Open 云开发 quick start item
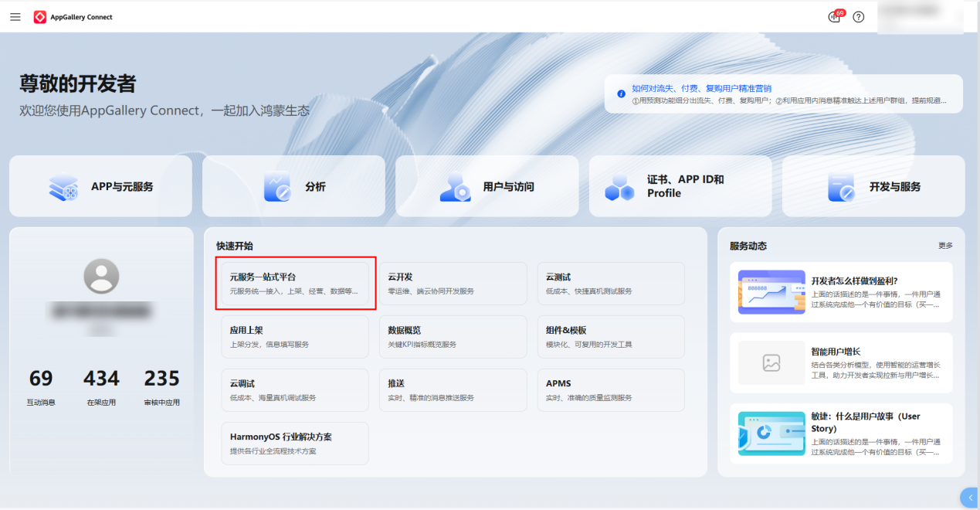This screenshot has height=510, width=980. click(x=453, y=284)
